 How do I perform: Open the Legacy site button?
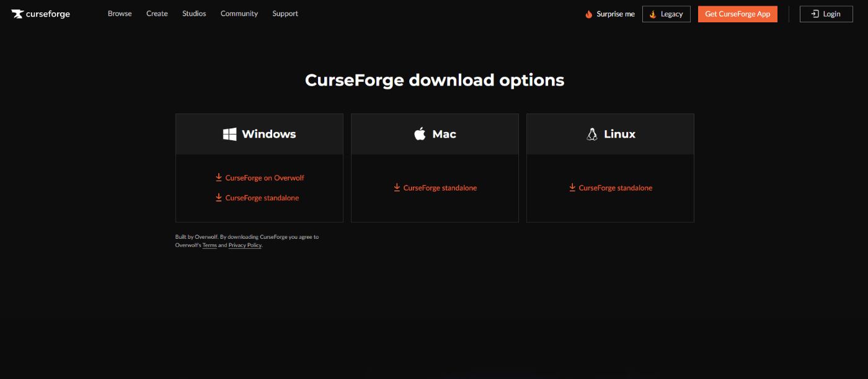point(666,14)
